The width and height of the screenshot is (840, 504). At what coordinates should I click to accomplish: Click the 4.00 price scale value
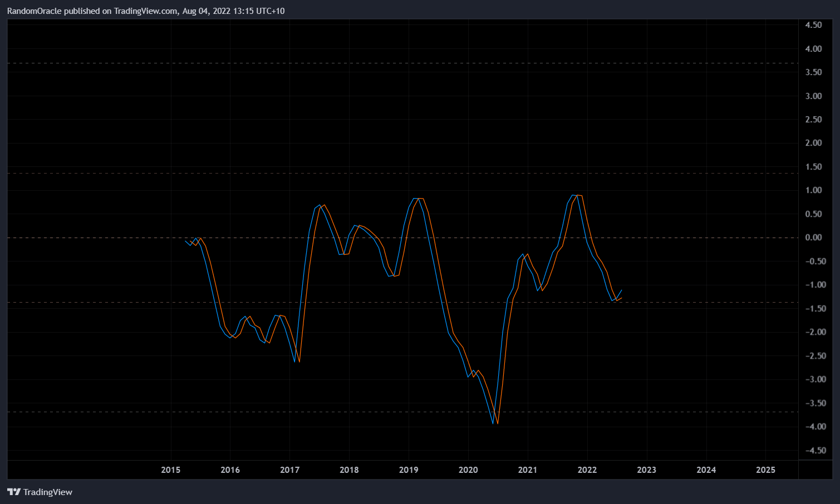(x=813, y=49)
